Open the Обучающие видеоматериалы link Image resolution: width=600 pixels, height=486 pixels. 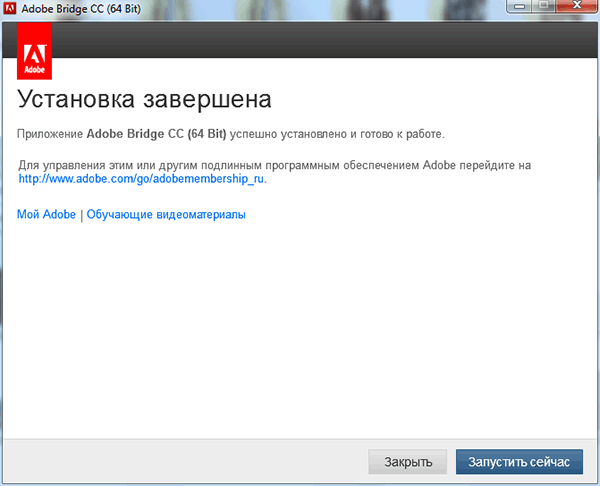pos(166,214)
